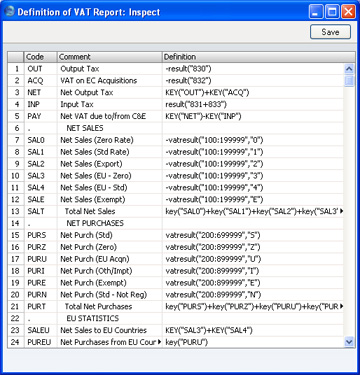360x375 pixels.
Task: Click 'Net Sales (Std Rate)' comment
Action: click(x=110, y=152)
